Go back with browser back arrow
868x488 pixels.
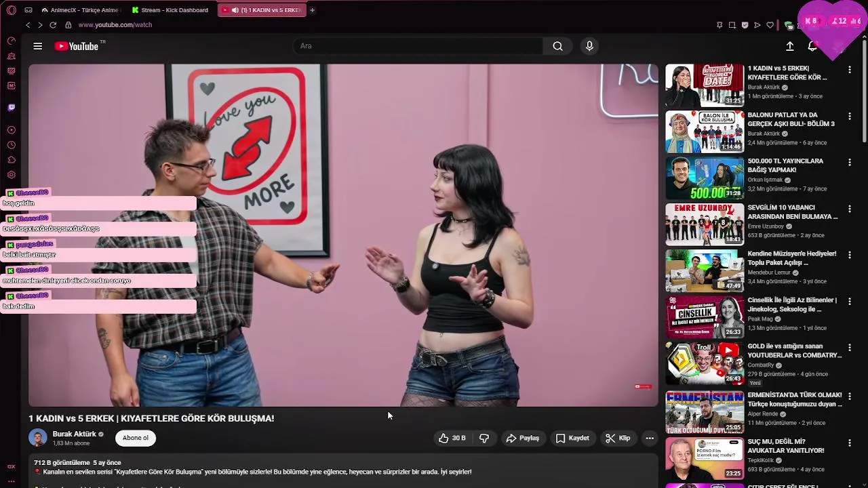(28, 25)
